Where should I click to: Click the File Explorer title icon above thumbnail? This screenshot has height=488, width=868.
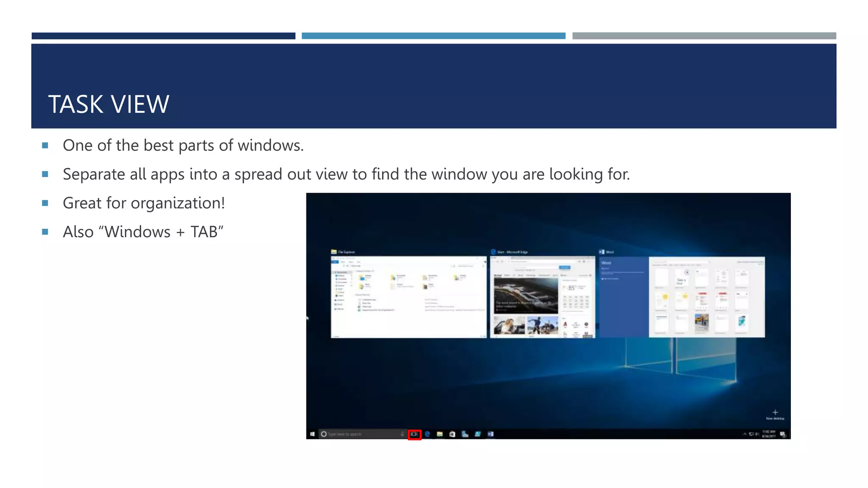[x=334, y=252]
